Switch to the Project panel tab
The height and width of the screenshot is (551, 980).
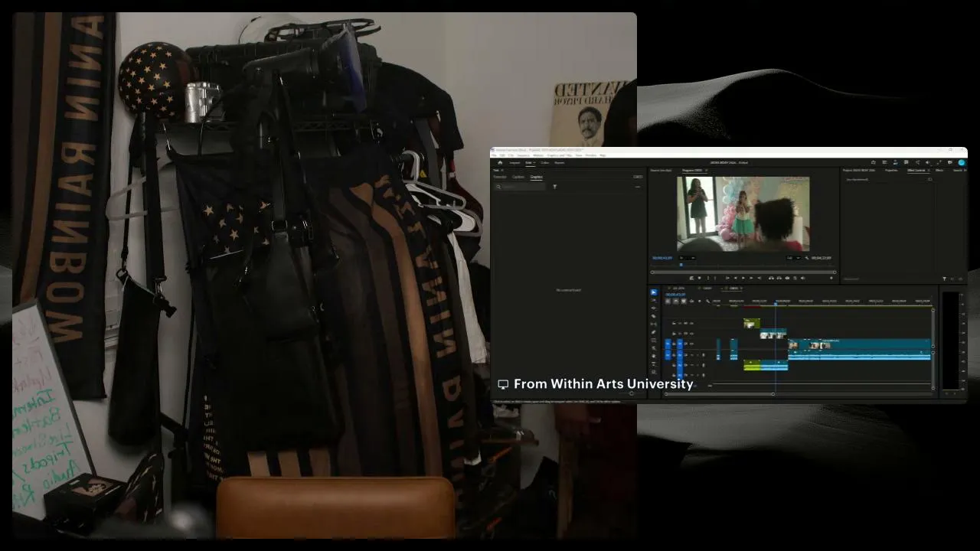point(858,170)
